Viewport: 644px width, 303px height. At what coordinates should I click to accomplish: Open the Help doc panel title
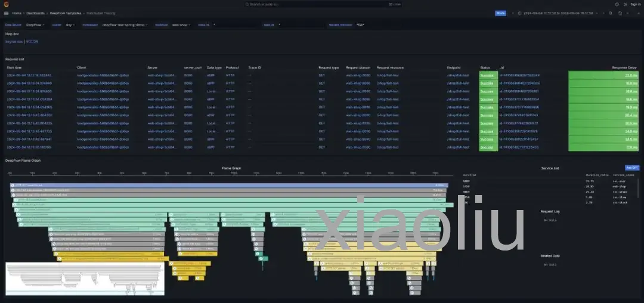tap(11, 33)
